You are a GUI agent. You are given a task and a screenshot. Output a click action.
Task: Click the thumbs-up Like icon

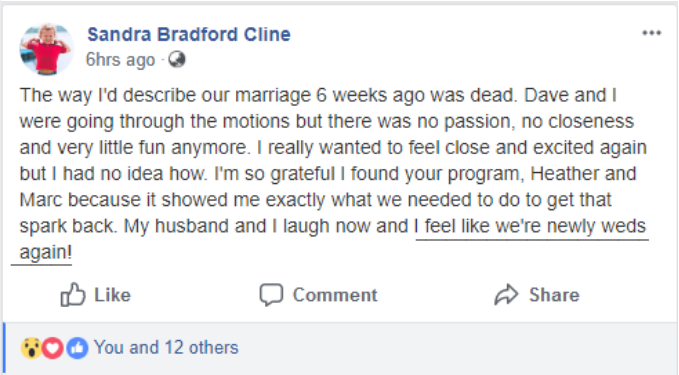point(72,295)
